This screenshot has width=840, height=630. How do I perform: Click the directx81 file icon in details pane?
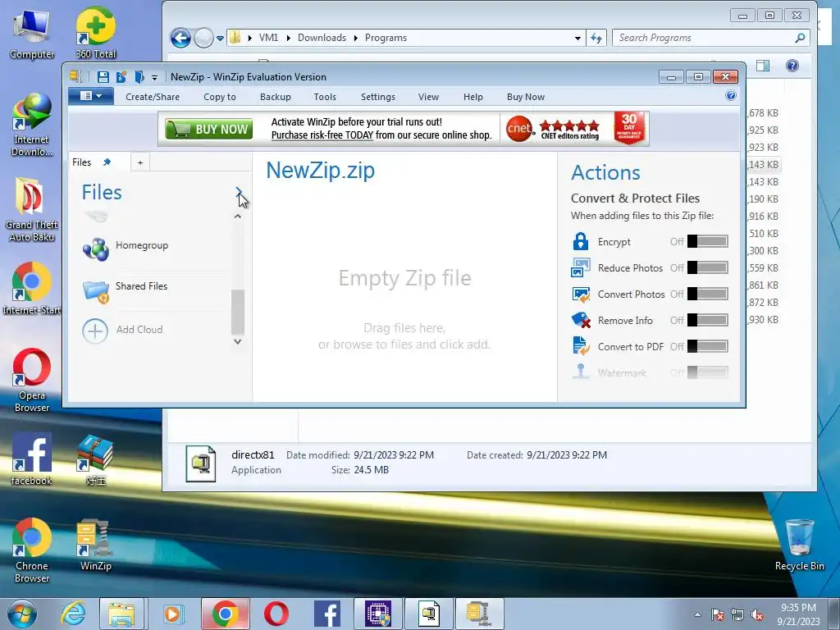201,463
